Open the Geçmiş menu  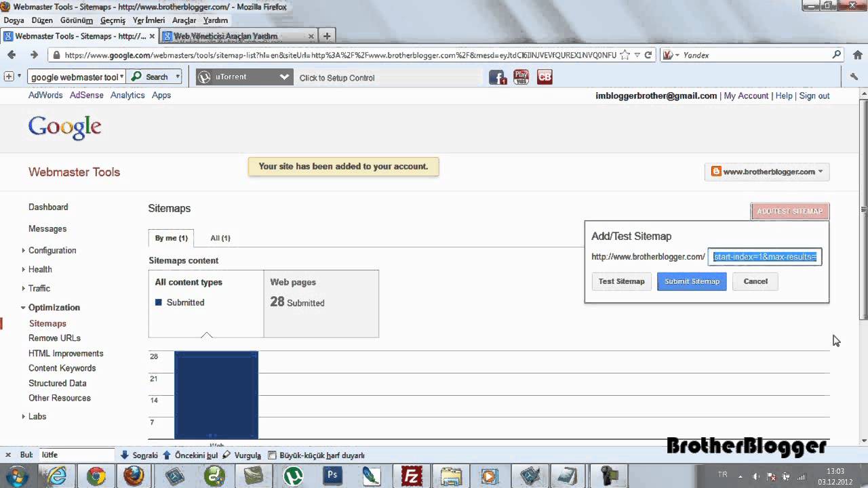coord(113,20)
